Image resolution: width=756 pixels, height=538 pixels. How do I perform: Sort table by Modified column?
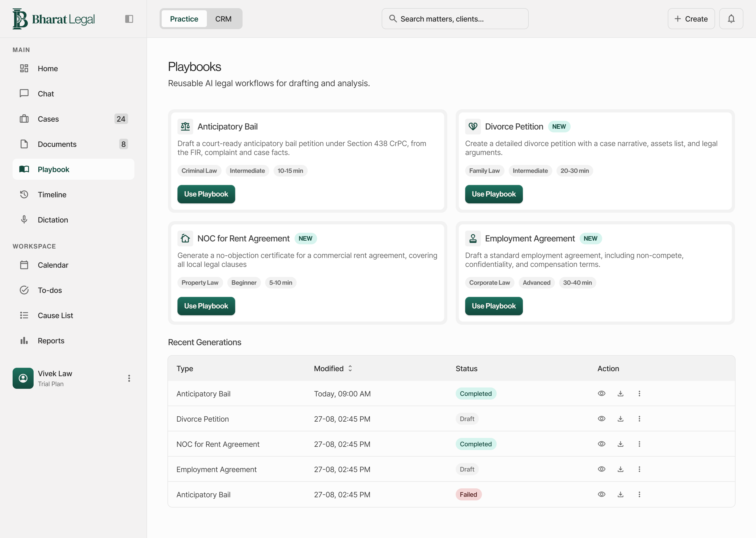(333, 368)
